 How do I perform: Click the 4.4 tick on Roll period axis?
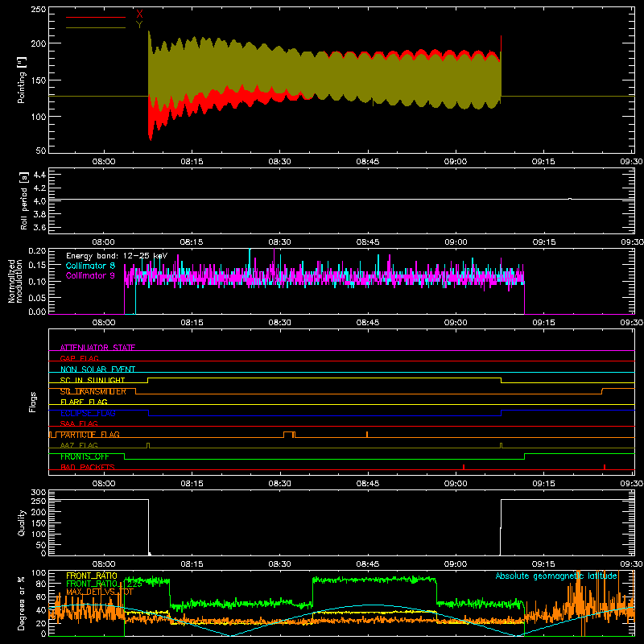[x=39, y=175]
